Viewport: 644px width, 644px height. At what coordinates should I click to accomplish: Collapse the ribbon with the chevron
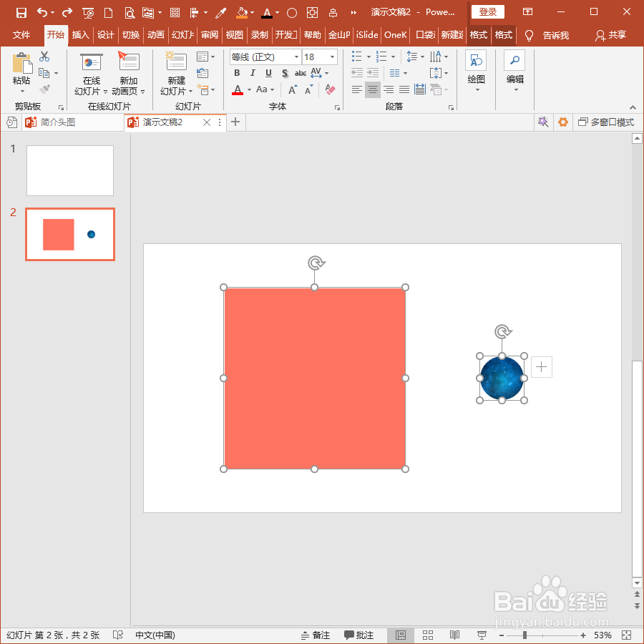click(633, 107)
